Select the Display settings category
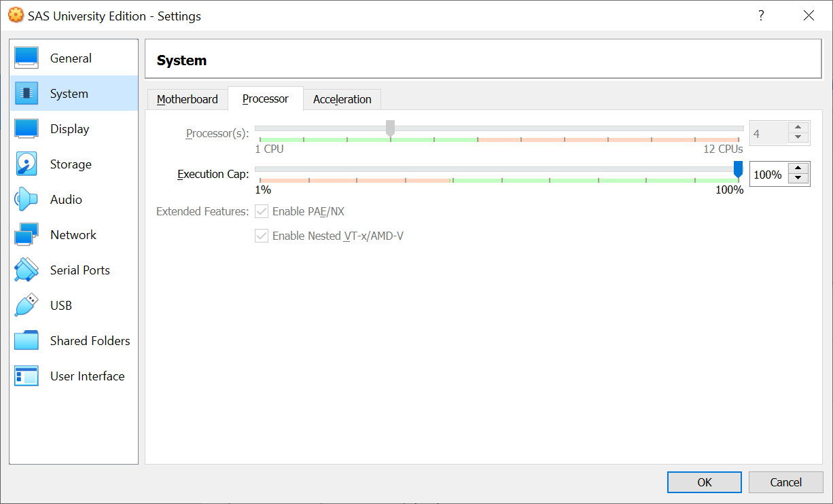This screenshot has height=504, width=833. (x=74, y=129)
